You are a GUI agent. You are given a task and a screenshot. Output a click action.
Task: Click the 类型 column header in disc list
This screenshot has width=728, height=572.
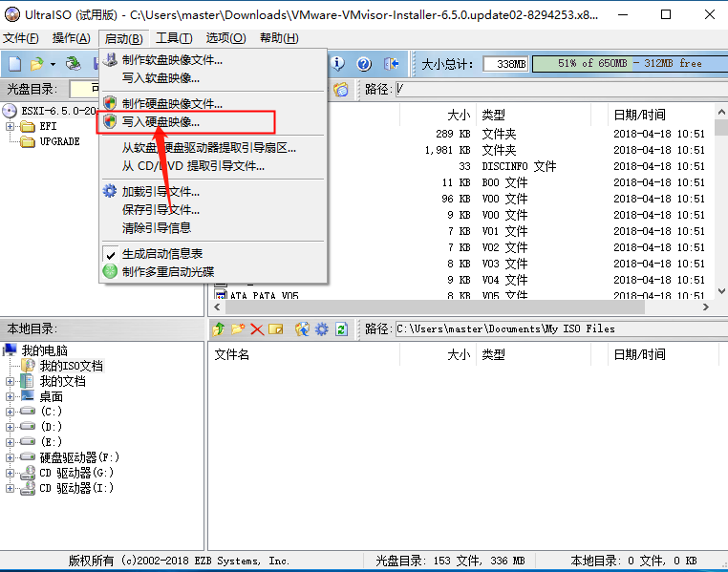533,115
